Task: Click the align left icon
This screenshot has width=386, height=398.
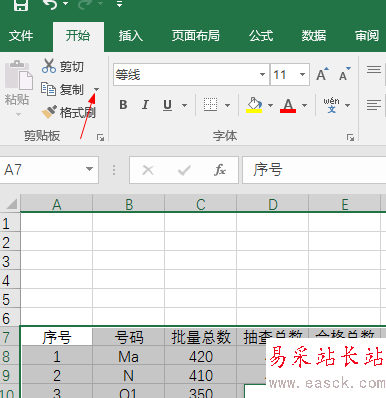Action: [x=374, y=105]
